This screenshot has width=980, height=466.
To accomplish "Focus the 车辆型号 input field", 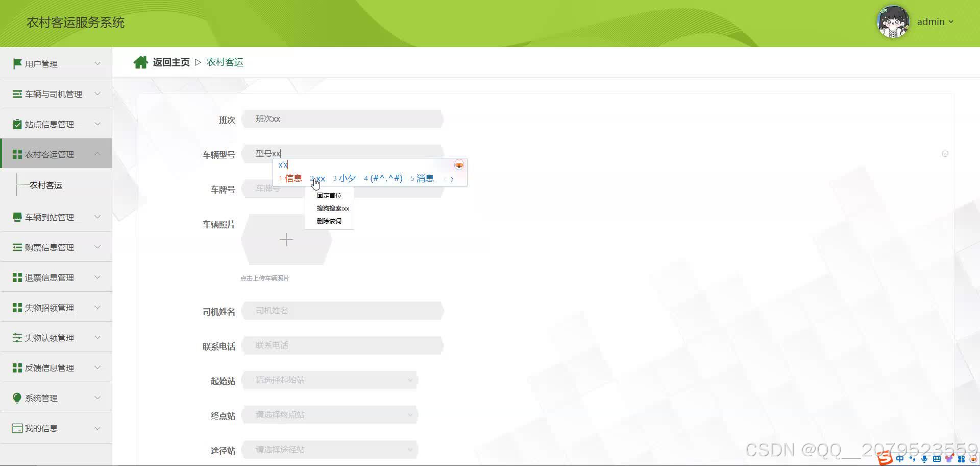I will (342, 154).
